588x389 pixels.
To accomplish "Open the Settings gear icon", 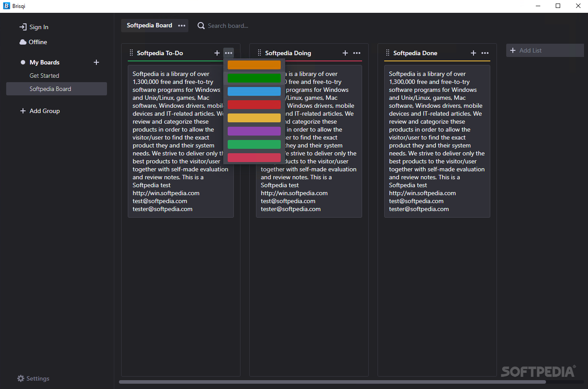I will (x=21, y=378).
